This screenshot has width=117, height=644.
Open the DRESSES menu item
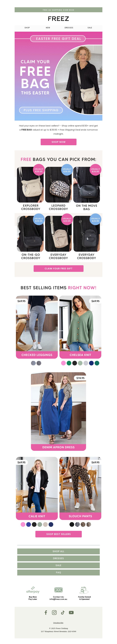click(x=69, y=28)
